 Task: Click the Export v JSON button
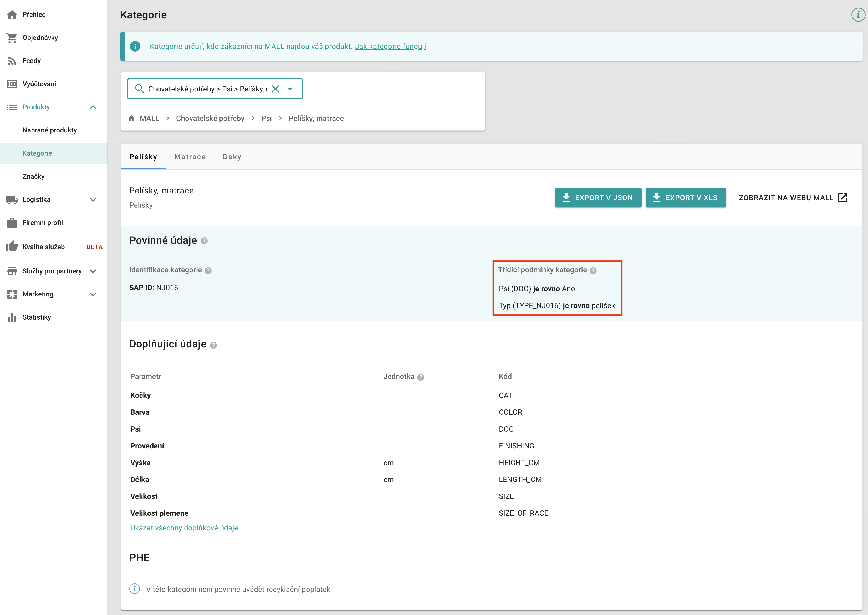pos(598,198)
